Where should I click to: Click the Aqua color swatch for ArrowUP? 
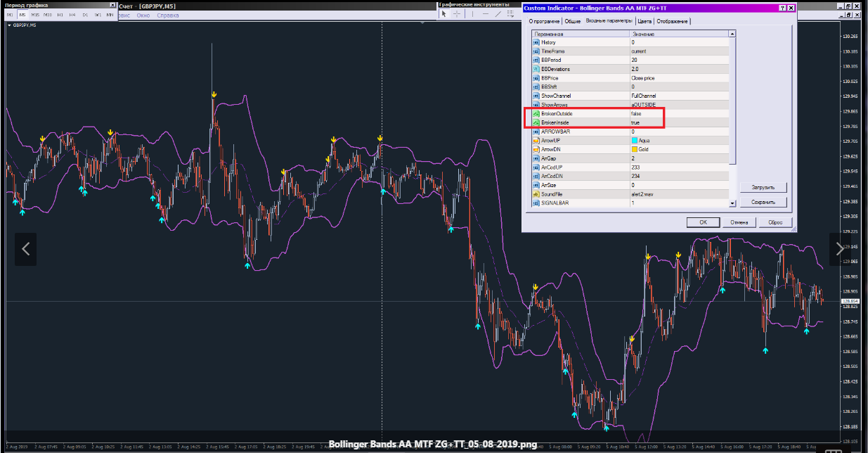pyautogui.click(x=635, y=141)
